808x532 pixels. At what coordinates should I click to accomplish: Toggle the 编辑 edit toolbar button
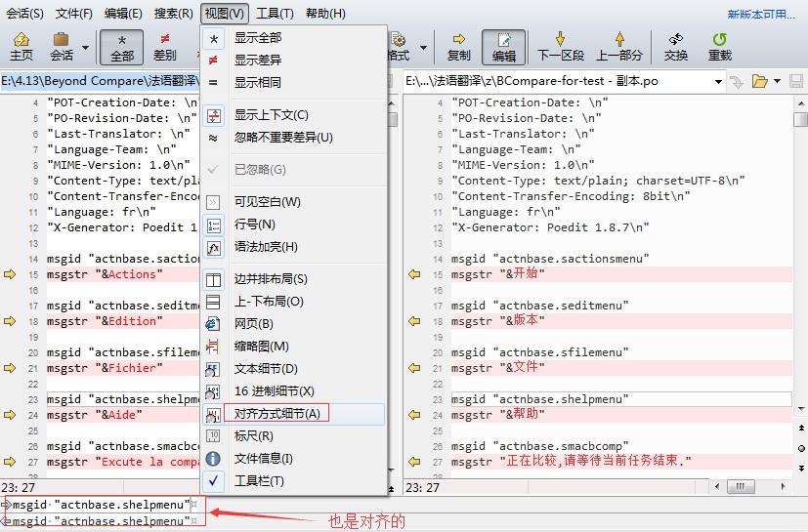coord(503,47)
